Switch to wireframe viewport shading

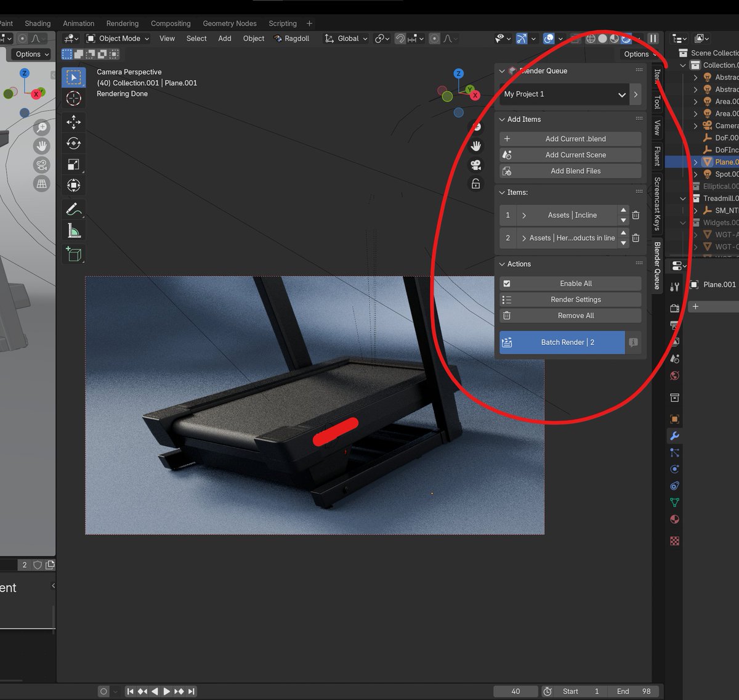click(591, 38)
